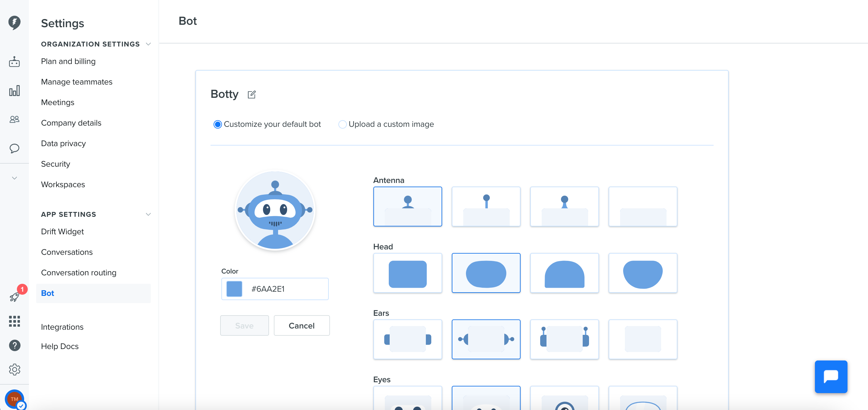Edit the Botty name pencil icon
This screenshot has width=868, height=410.
(252, 94)
